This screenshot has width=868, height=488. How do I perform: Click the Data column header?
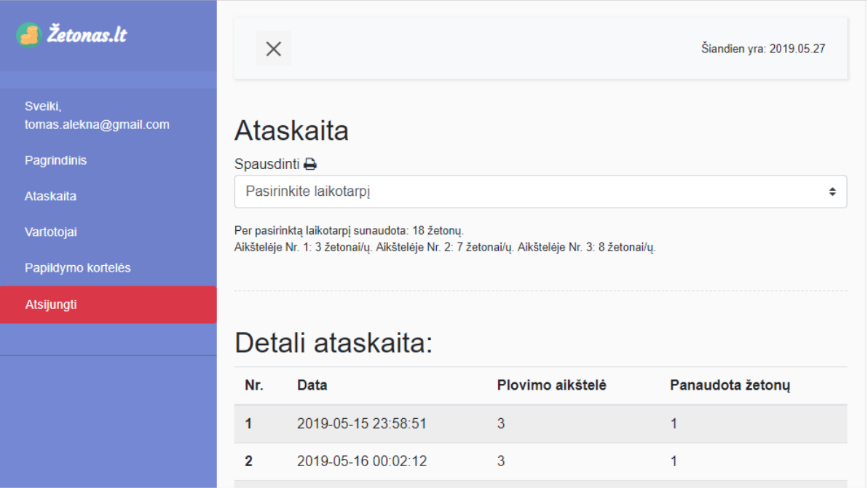(x=312, y=385)
